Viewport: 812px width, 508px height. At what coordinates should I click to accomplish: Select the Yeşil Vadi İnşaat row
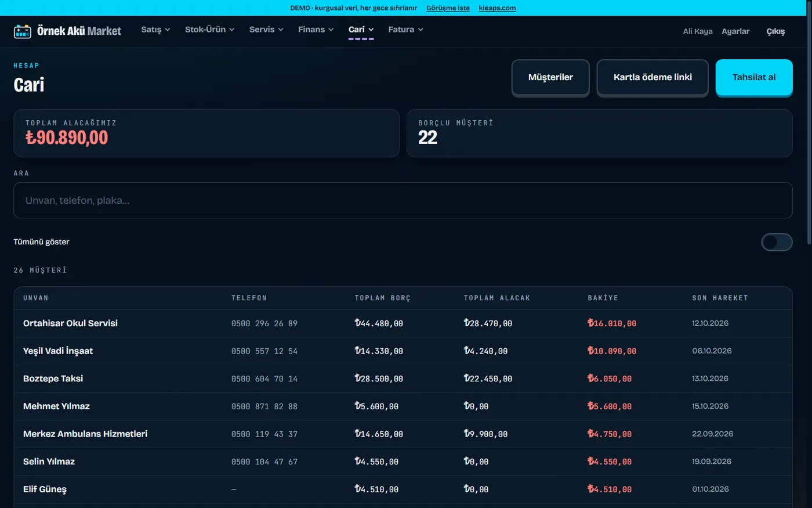403,351
